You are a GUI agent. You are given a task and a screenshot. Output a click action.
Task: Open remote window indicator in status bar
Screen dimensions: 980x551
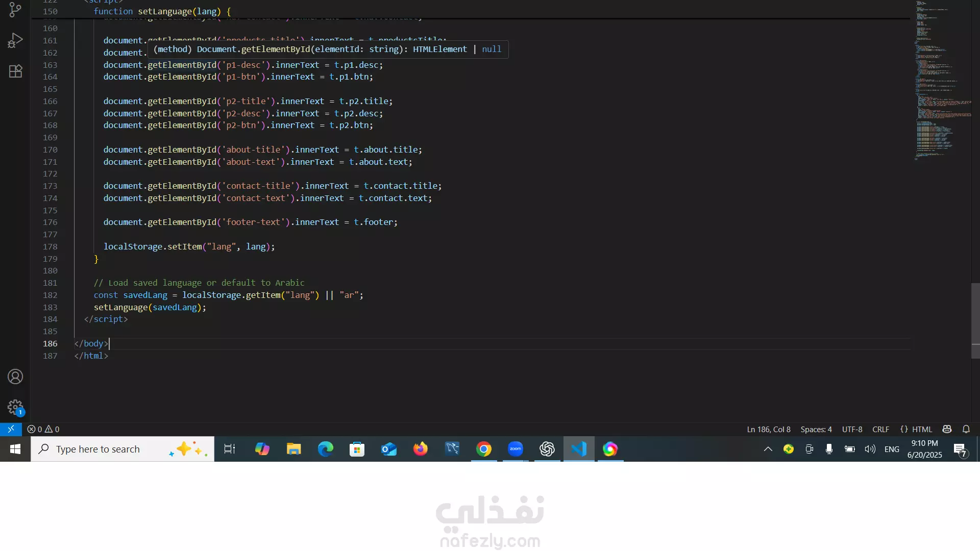[11, 429]
